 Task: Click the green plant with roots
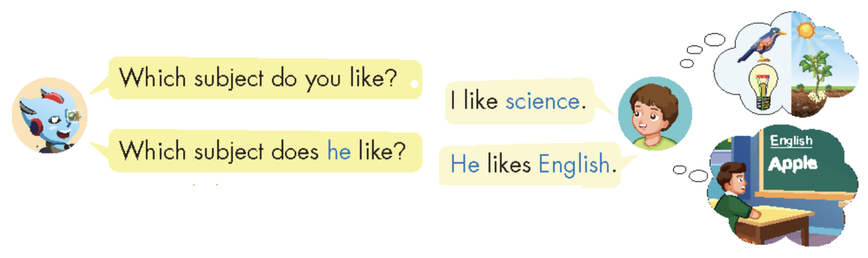[815, 77]
